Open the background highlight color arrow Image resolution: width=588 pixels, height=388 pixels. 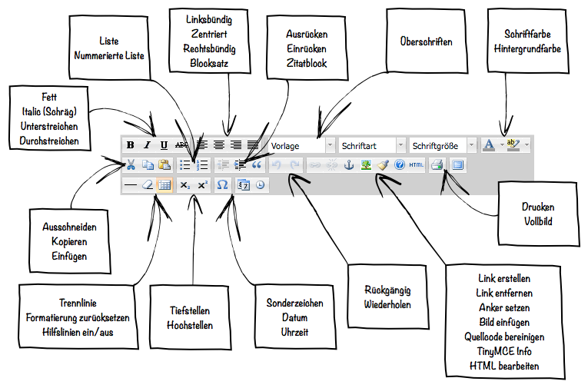(x=527, y=144)
